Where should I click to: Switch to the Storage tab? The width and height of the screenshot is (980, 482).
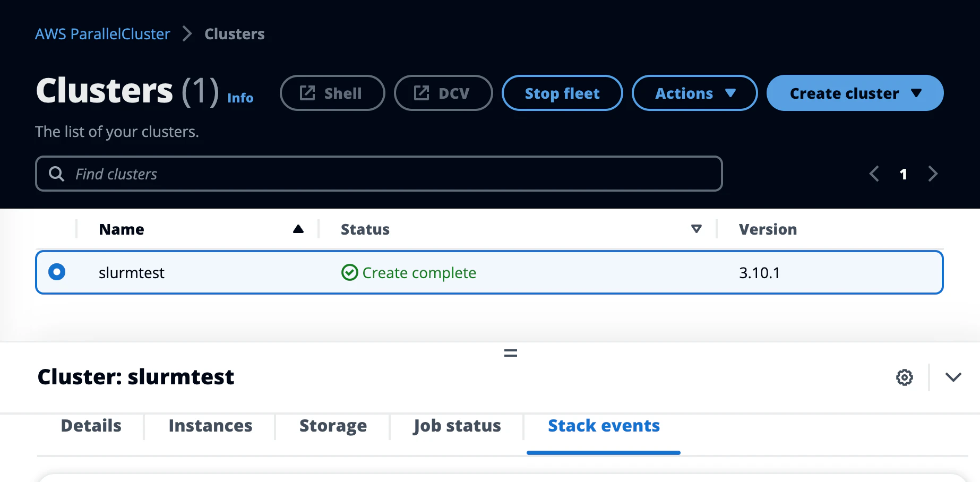click(333, 426)
